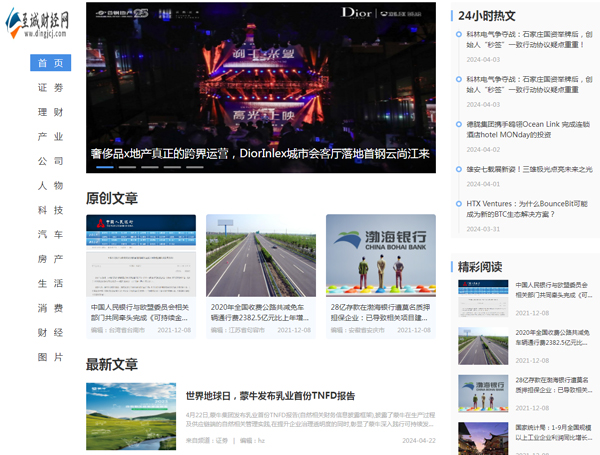The image size is (600, 455).
Task: Open the 首页 navigation item
Action: tap(51, 63)
